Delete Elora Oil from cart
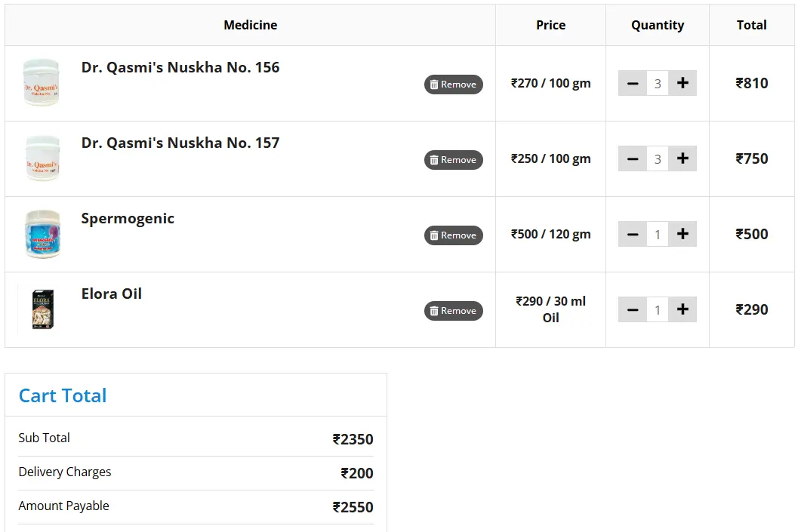 pos(453,311)
